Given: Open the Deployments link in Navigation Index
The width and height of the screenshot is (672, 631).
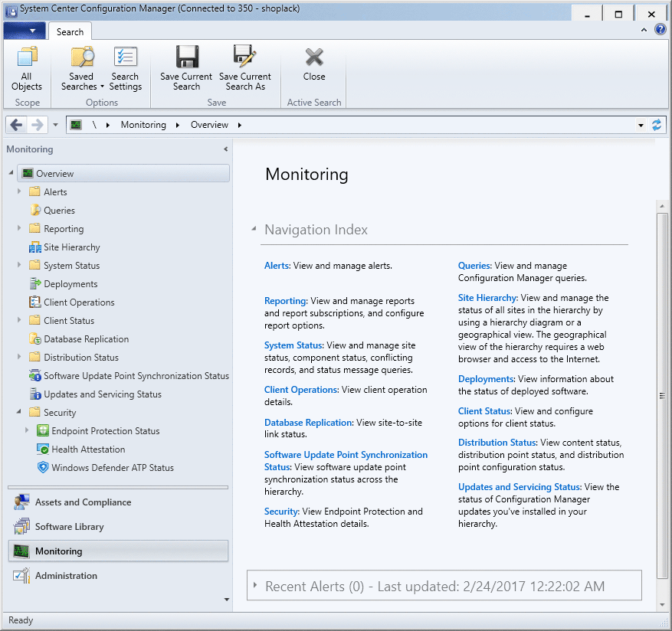Looking at the screenshot, I should point(486,379).
